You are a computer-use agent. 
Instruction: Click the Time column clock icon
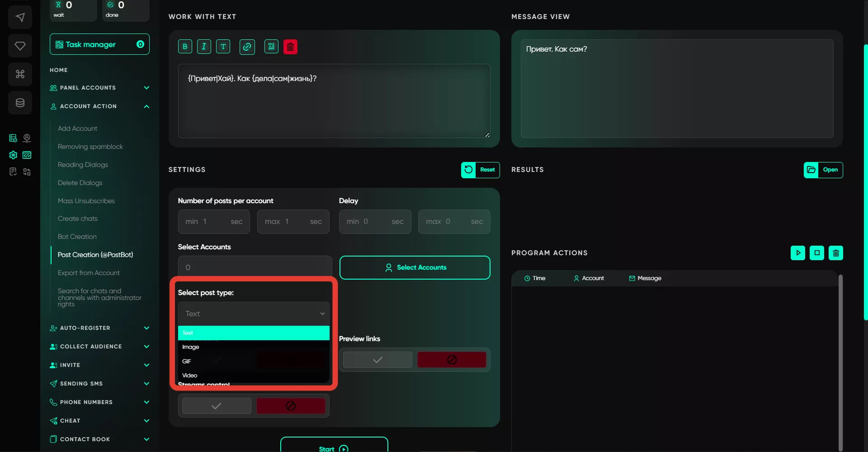pos(527,278)
